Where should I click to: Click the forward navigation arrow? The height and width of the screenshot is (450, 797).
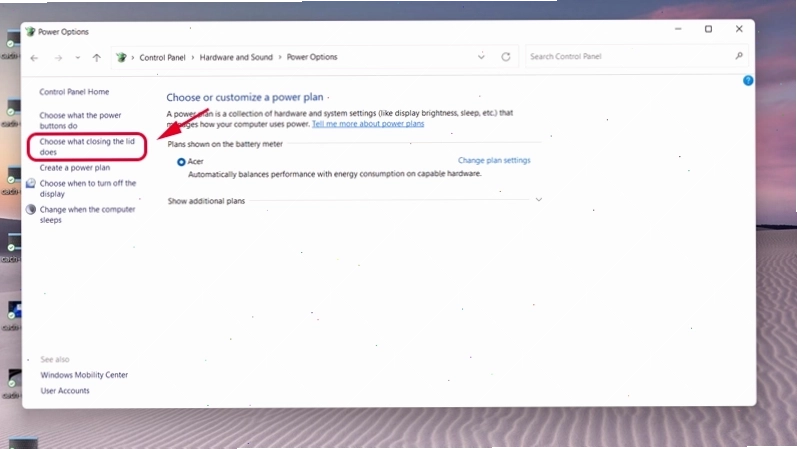click(x=58, y=58)
